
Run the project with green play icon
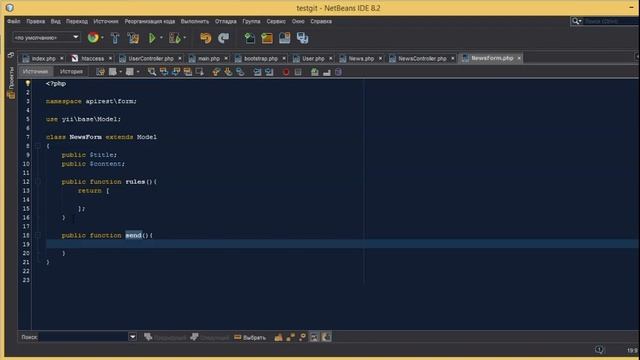point(152,38)
